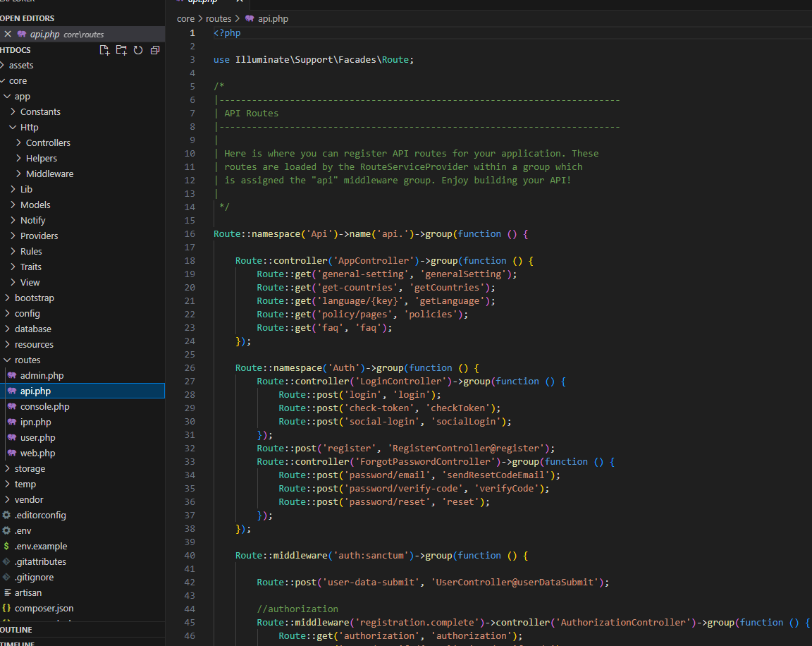812x646 pixels.
Task: Expand the Timeline panel
Action: point(82,643)
